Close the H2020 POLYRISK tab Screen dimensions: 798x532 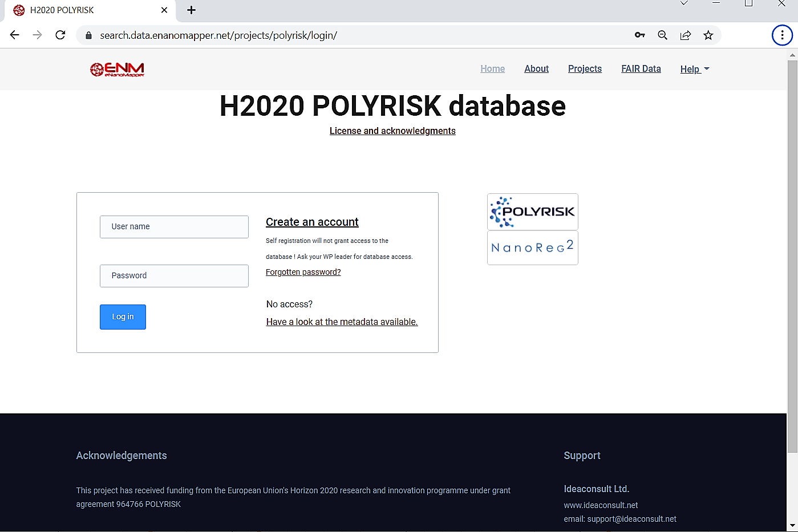point(164,10)
